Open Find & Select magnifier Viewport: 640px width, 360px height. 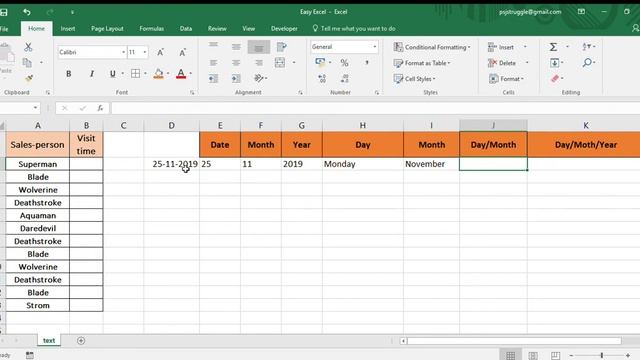(587, 62)
